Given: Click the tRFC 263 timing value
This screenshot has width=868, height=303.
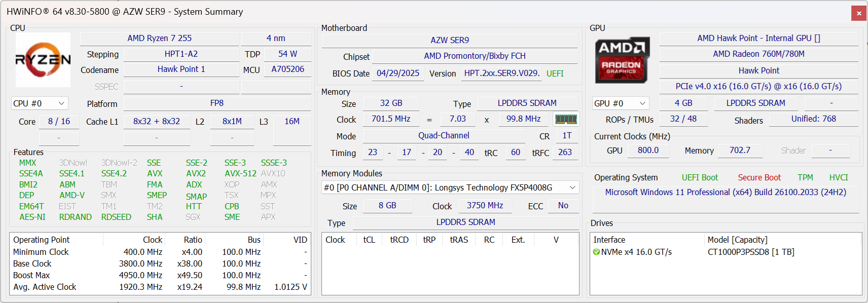Looking at the screenshot, I should tap(565, 153).
